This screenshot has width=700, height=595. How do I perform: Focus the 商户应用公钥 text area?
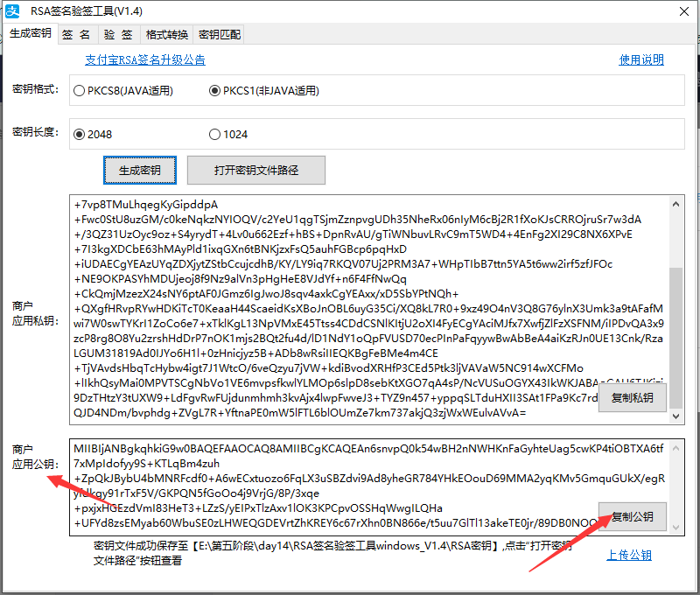click(x=332, y=486)
